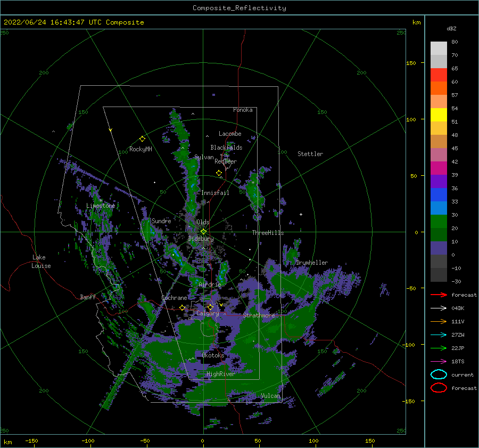479x448 pixels.
Task: Click the cyan 27ZW arrow in the legend
Action: (x=439, y=335)
